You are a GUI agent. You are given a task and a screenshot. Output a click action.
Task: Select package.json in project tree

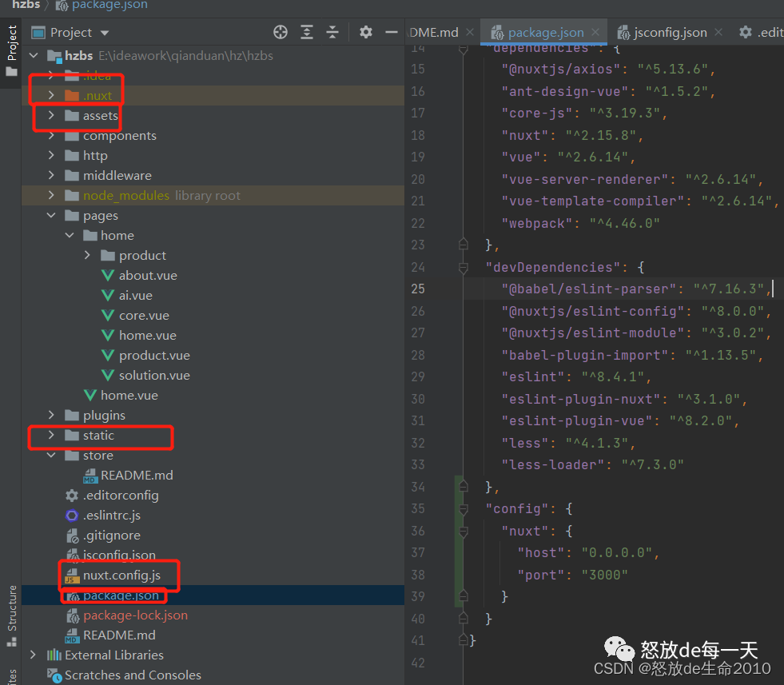[x=121, y=595]
